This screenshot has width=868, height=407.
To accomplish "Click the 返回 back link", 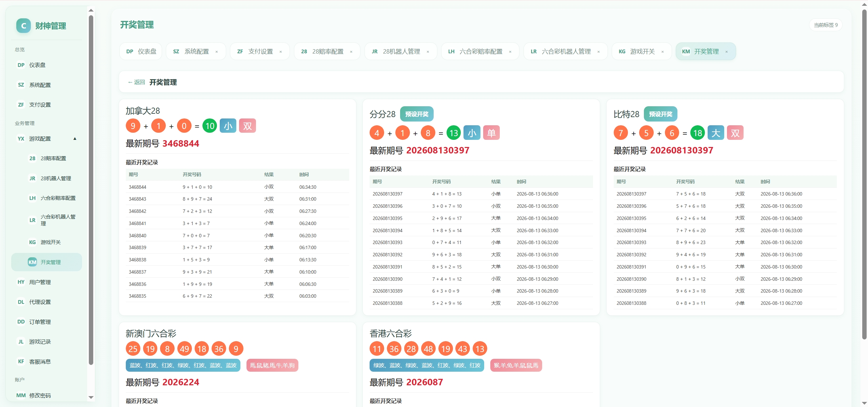I will tap(137, 82).
